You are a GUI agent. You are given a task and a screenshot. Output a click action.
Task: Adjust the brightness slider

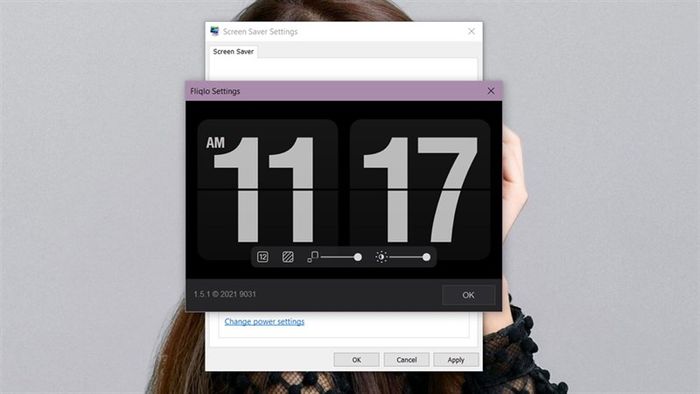(x=410, y=257)
